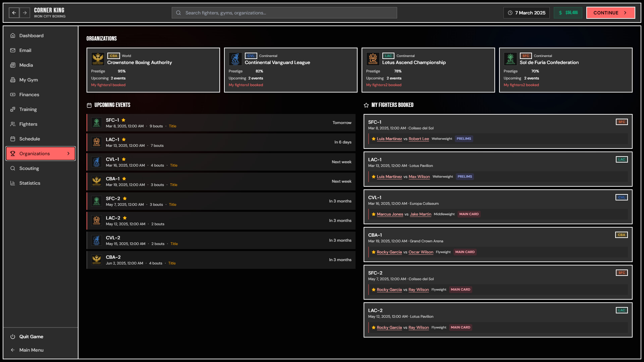Click the back navigation arrow
The height and width of the screenshot is (362, 644).
click(x=14, y=13)
